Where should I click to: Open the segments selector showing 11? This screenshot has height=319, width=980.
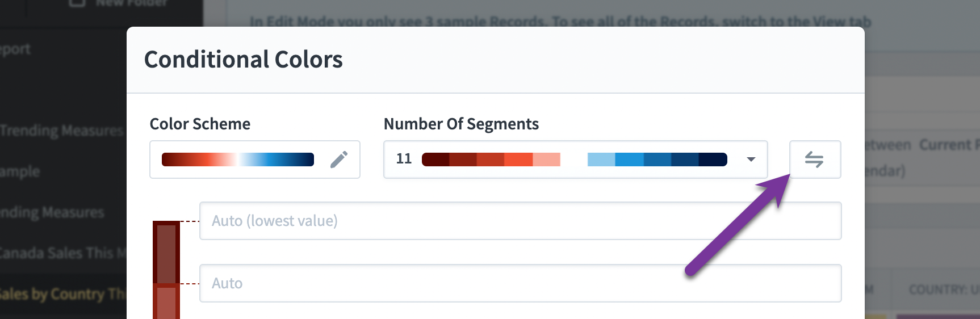[576, 159]
